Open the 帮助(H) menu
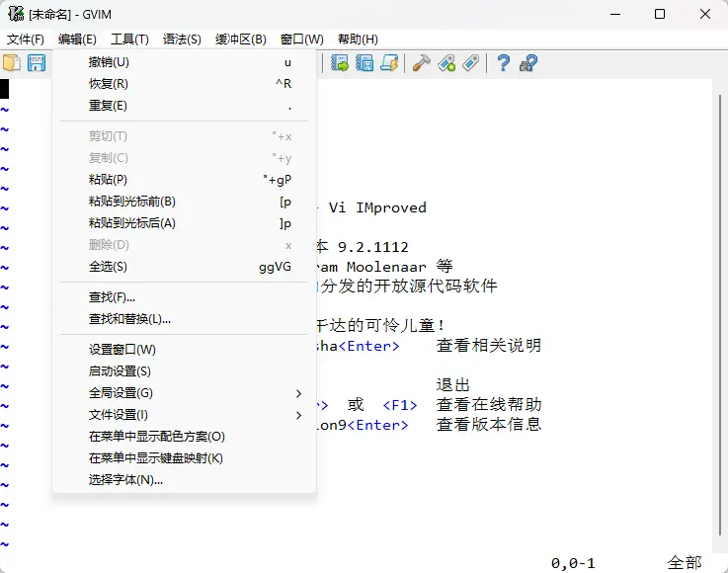 358,40
